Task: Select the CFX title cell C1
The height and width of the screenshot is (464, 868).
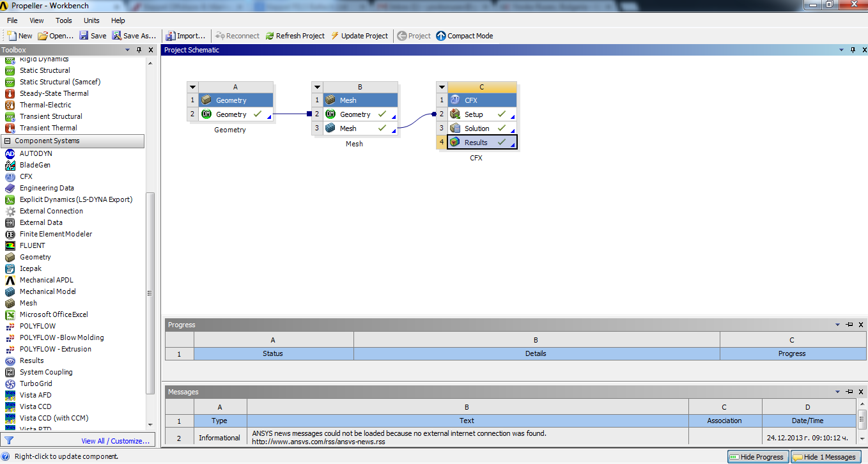Action: 482,100
